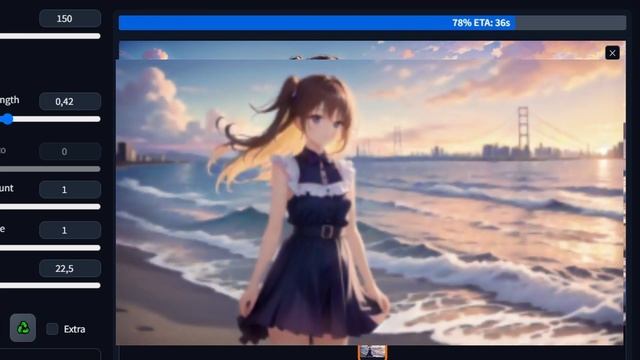The width and height of the screenshot is (640, 360).
Task: Enable the Extra checkbox
Action: (52, 329)
